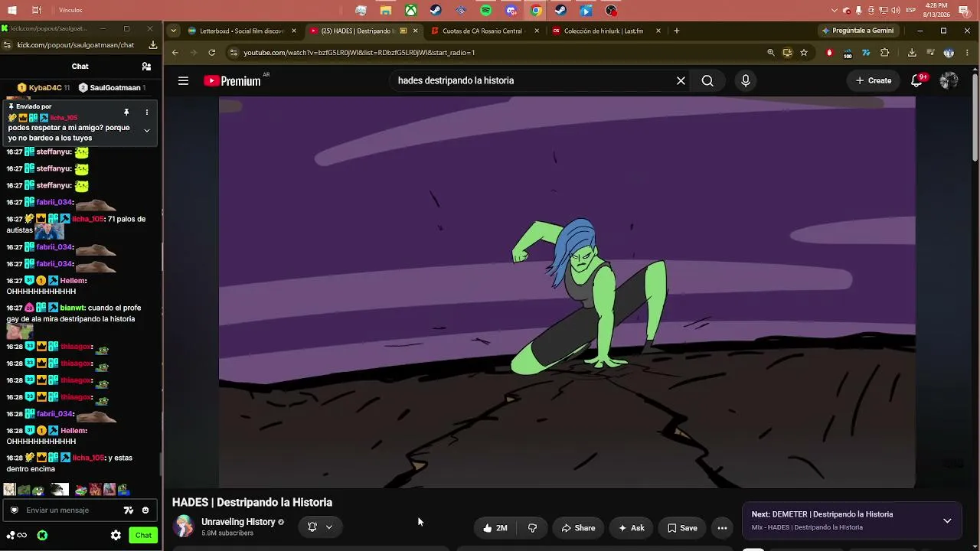
Task: Dislike the HADES video
Action: pos(533,528)
